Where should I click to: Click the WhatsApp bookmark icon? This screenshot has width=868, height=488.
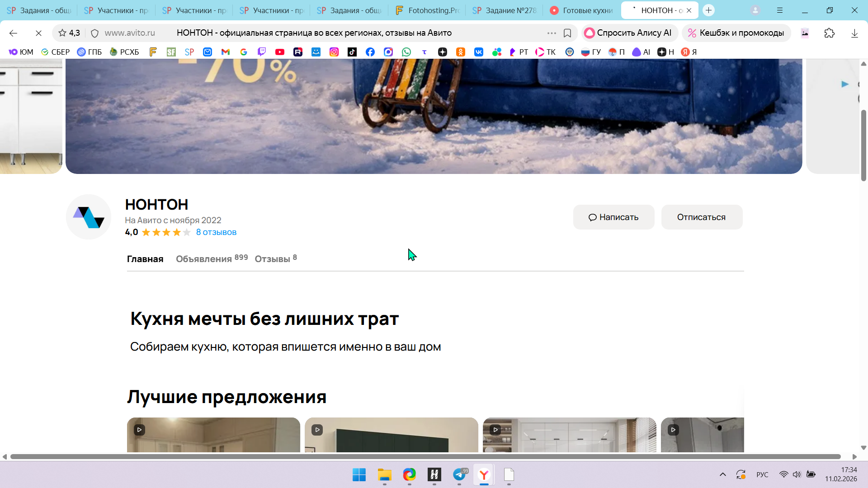406,52
